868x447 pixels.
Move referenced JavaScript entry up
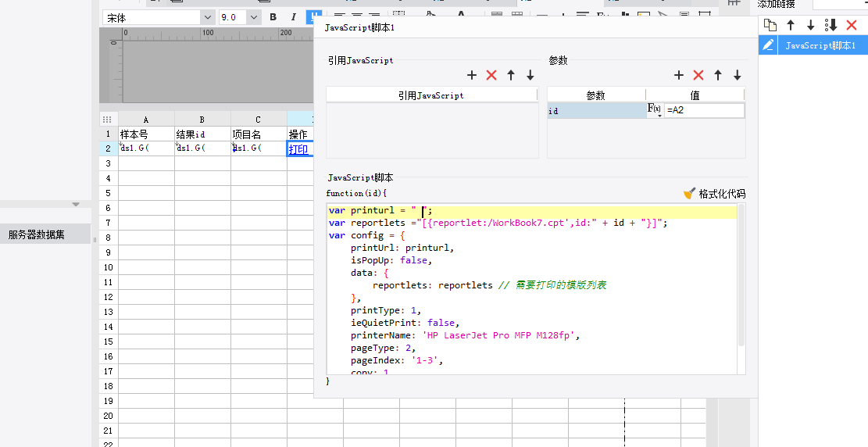[x=511, y=75]
